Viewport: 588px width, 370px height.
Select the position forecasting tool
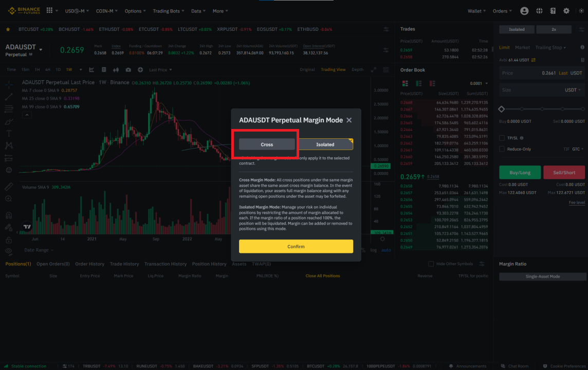[9, 158]
